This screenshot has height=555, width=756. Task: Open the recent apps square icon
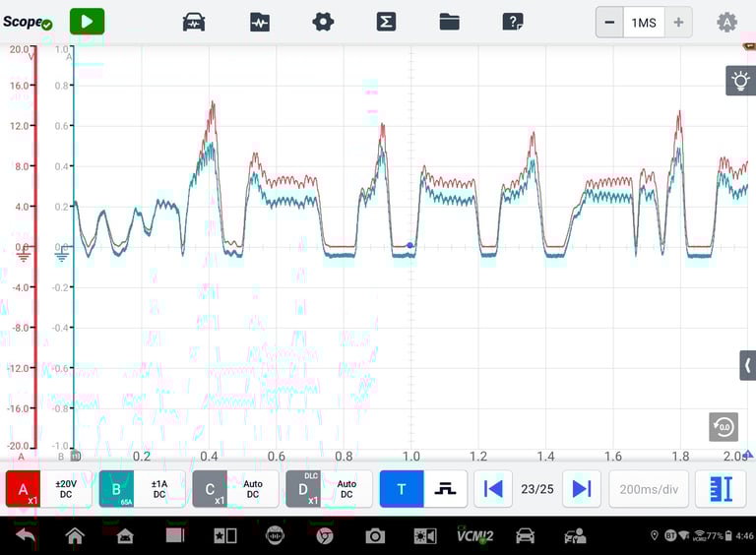175,535
